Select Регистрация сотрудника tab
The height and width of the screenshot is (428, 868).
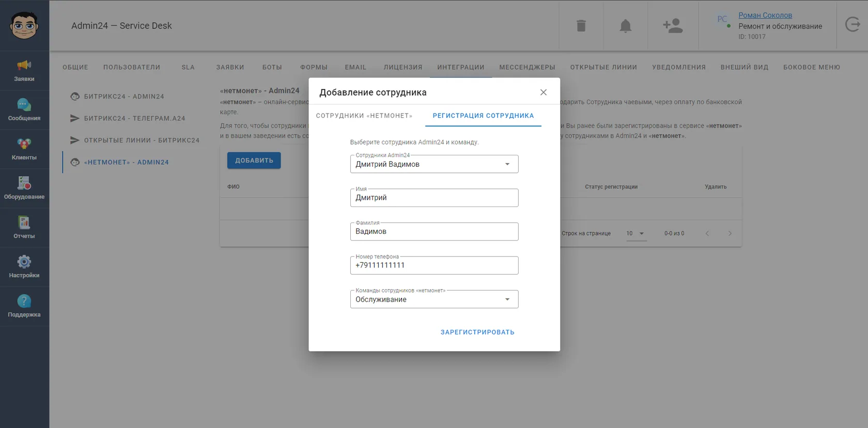[x=483, y=116]
